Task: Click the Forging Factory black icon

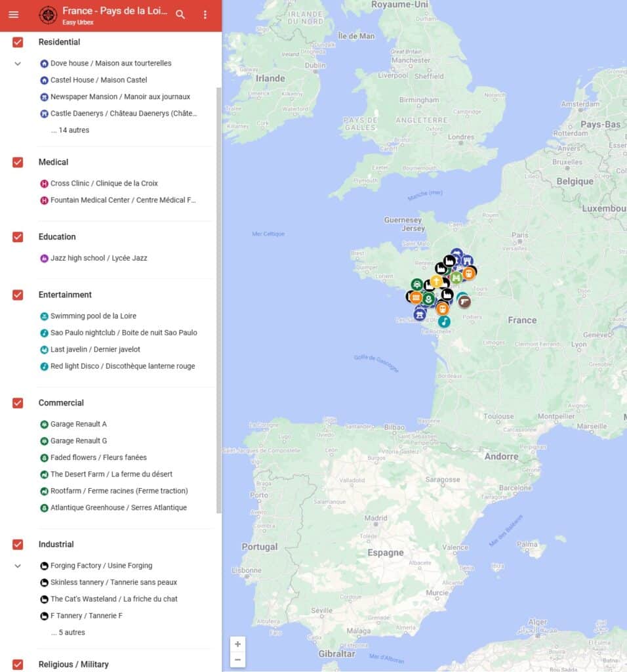Action: 44,566
